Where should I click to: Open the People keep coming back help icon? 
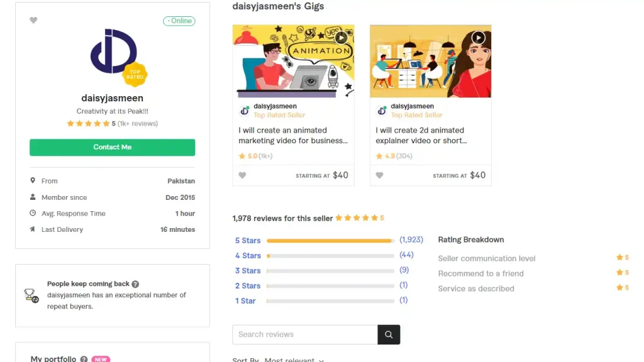(135, 284)
